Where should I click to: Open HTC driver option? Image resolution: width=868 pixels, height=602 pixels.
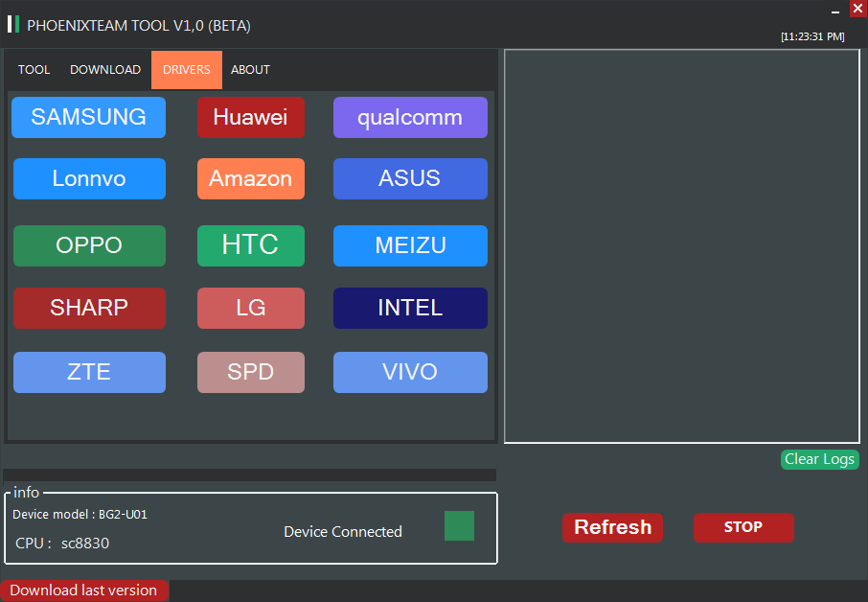click(x=250, y=245)
